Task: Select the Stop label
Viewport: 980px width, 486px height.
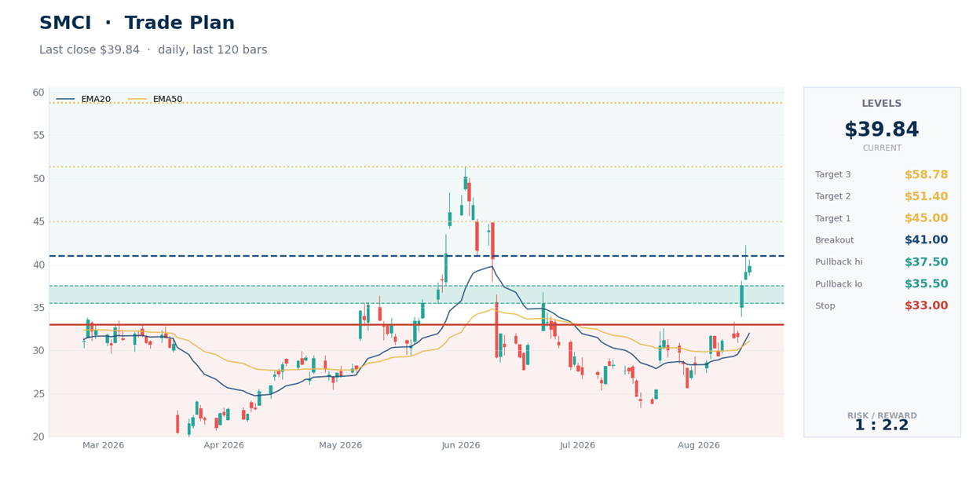Action: coord(825,306)
